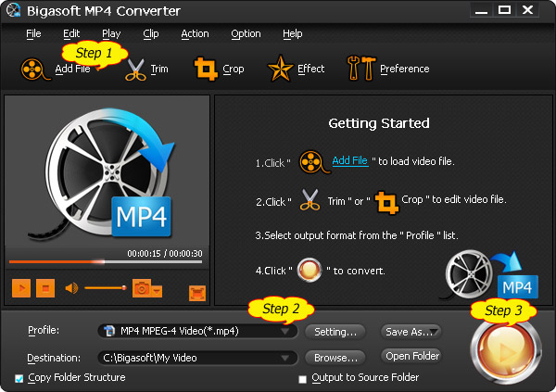Click film reel icon in Getting Started step 1
The width and height of the screenshot is (556, 392).
point(314,162)
